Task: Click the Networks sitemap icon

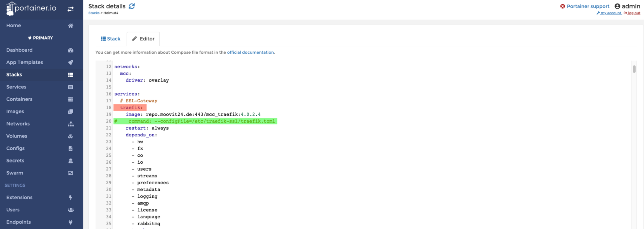Action: pos(70,124)
